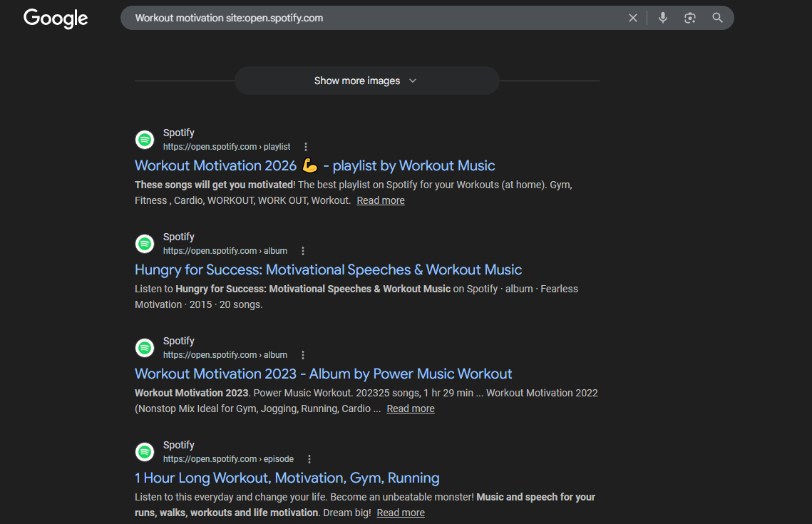The width and height of the screenshot is (812, 524).
Task: Click the open.spotify.com › album URL above Hungry for Success
Action: click(225, 251)
